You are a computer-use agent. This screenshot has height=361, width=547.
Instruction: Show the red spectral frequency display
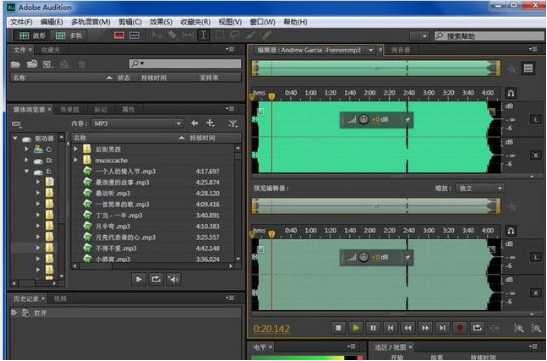coord(119,35)
